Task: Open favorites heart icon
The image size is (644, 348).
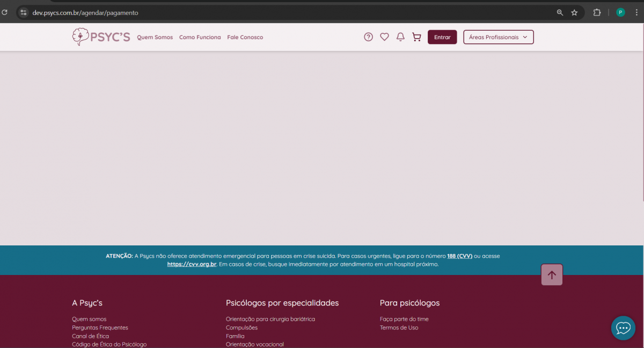Action: point(384,37)
